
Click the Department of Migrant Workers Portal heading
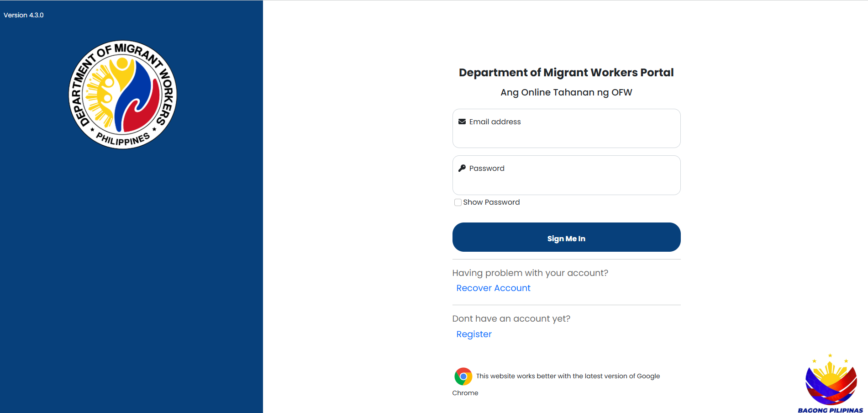[x=566, y=73]
